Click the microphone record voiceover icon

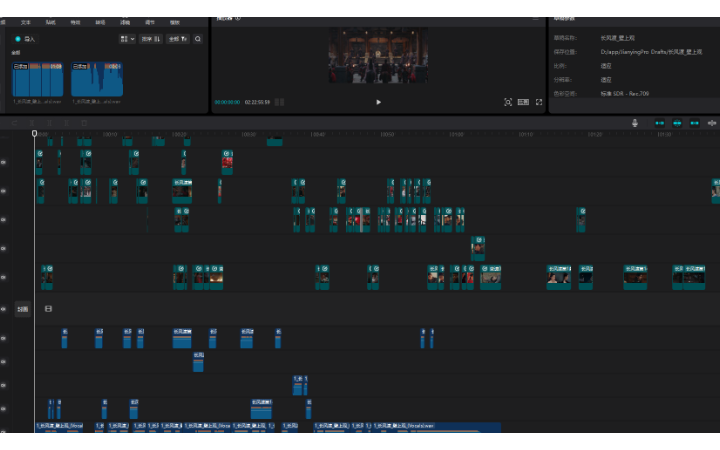(634, 123)
